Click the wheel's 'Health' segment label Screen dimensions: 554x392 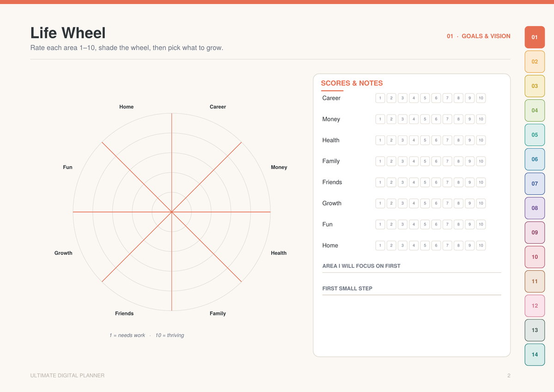tap(279, 253)
